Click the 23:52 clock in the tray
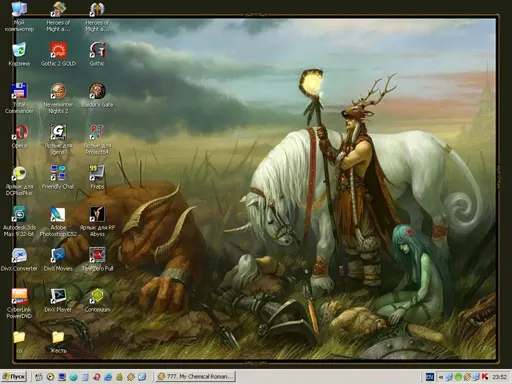 [500, 377]
